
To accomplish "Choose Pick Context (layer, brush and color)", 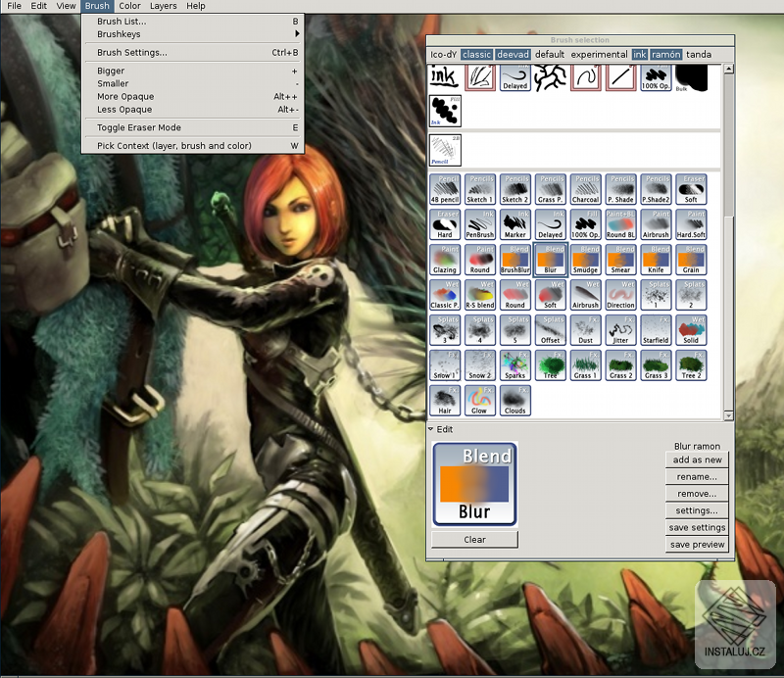I will coord(192,146).
